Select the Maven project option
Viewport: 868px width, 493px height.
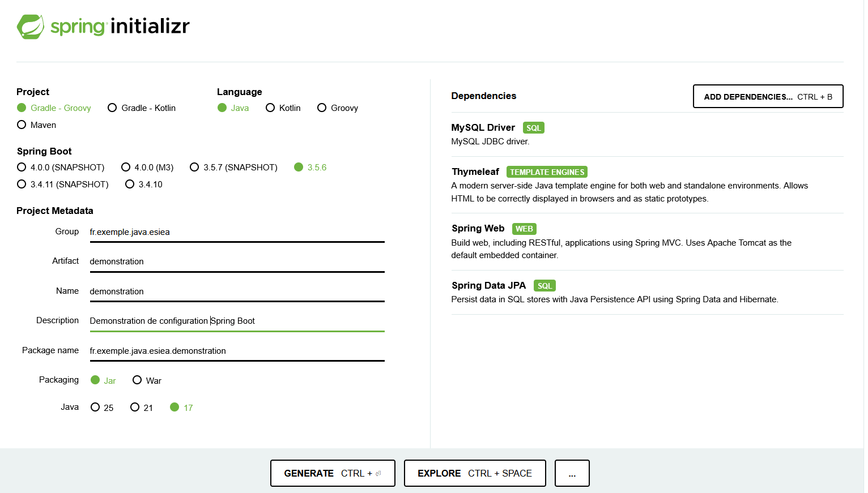(x=22, y=125)
